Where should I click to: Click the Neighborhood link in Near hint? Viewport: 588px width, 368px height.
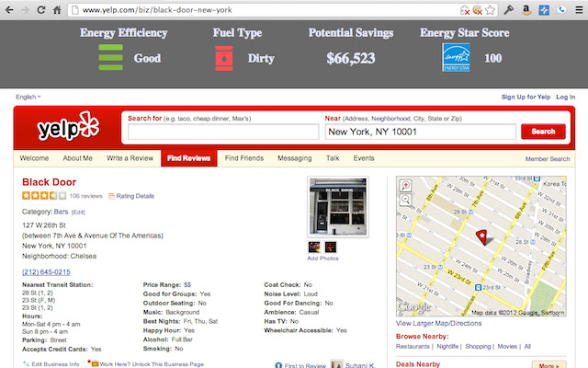click(x=390, y=119)
